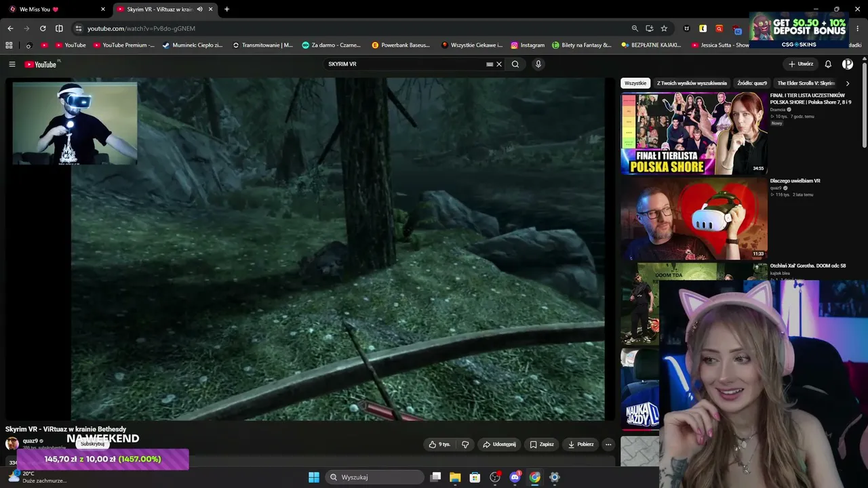The image size is (868, 488).
Task: Open Task View on the taskbar
Action: tap(436, 477)
